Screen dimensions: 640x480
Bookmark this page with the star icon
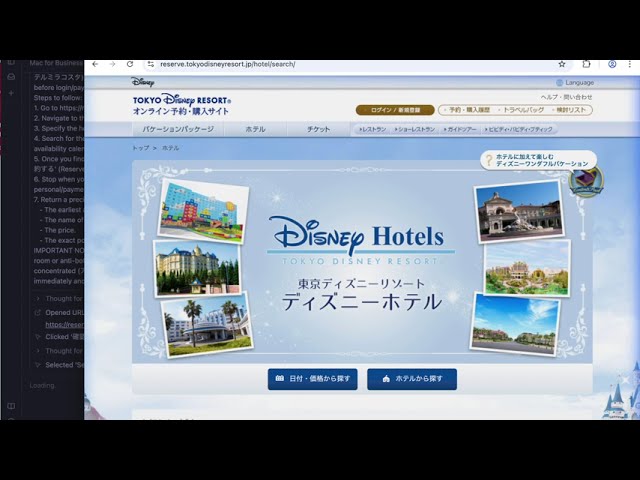[x=562, y=64]
